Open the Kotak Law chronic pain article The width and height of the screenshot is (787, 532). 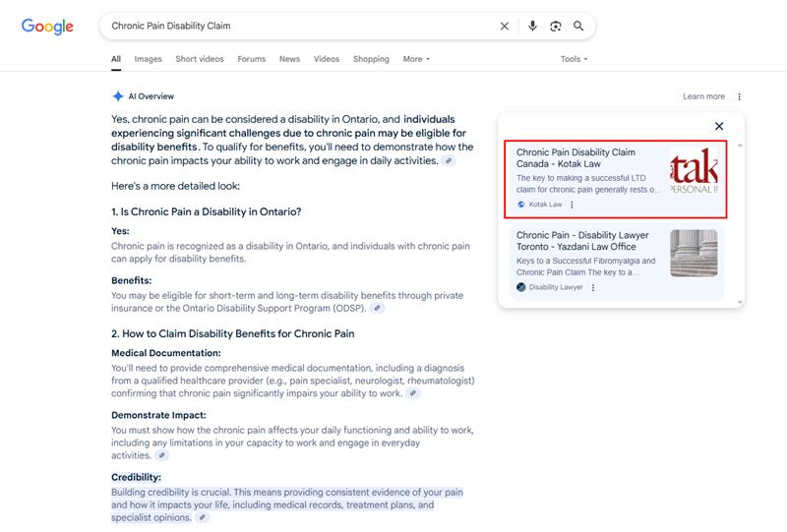coord(575,158)
